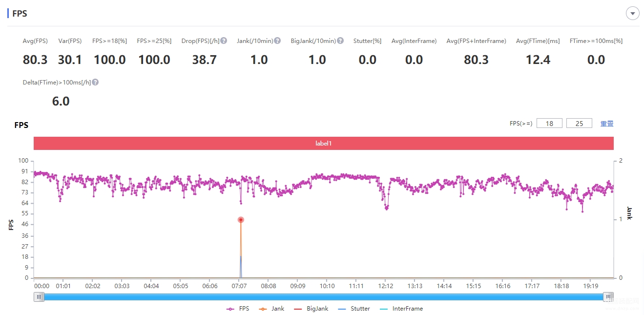The width and height of the screenshot is (644, 315).
Task: Click the red jank marker at 07:07
Action: coord(241,220)
